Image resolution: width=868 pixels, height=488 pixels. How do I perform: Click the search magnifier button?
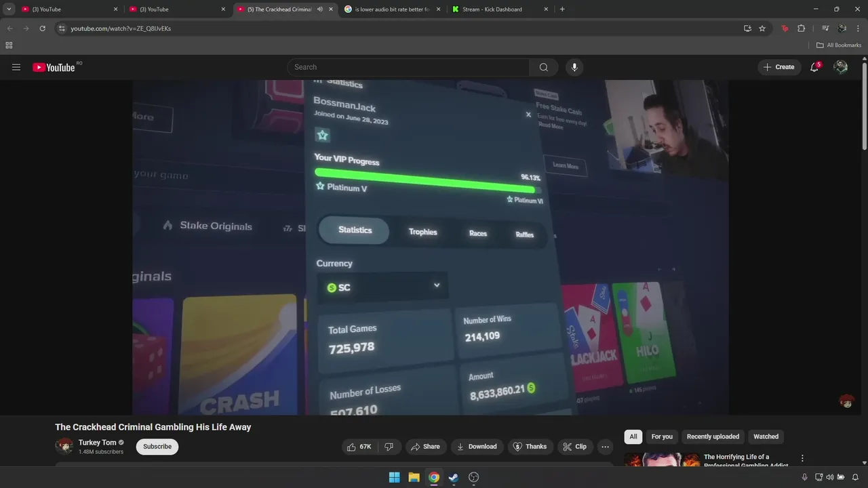544,67
